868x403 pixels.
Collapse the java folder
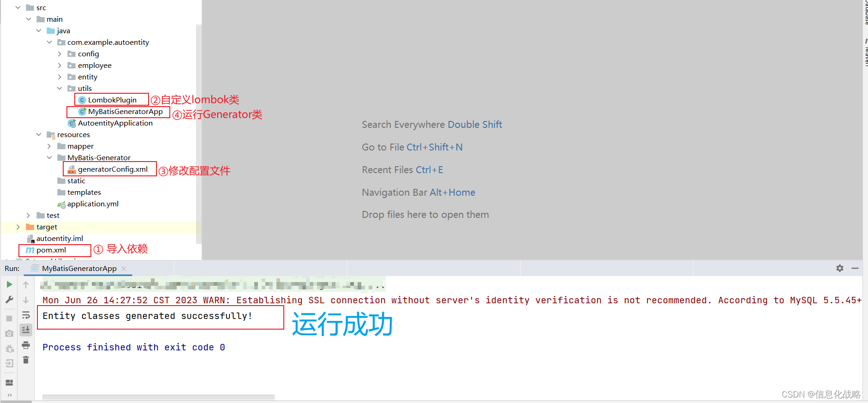39,30
